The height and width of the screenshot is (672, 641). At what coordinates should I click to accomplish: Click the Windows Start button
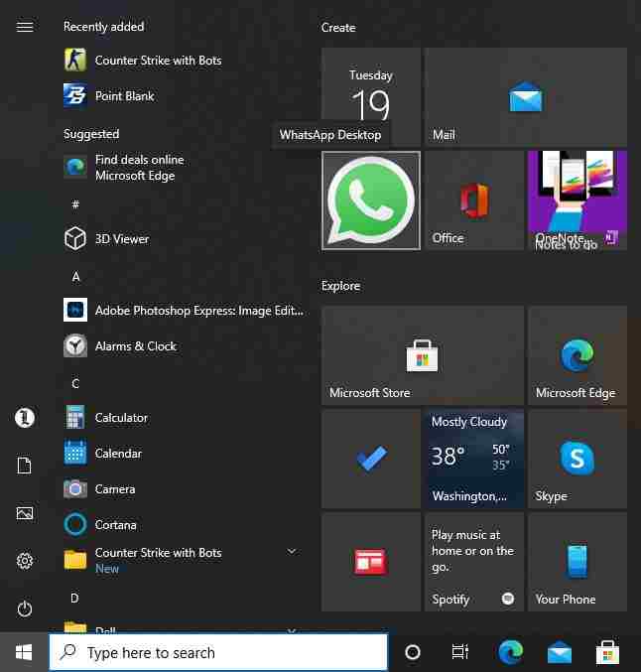click(x=24, y=652)
